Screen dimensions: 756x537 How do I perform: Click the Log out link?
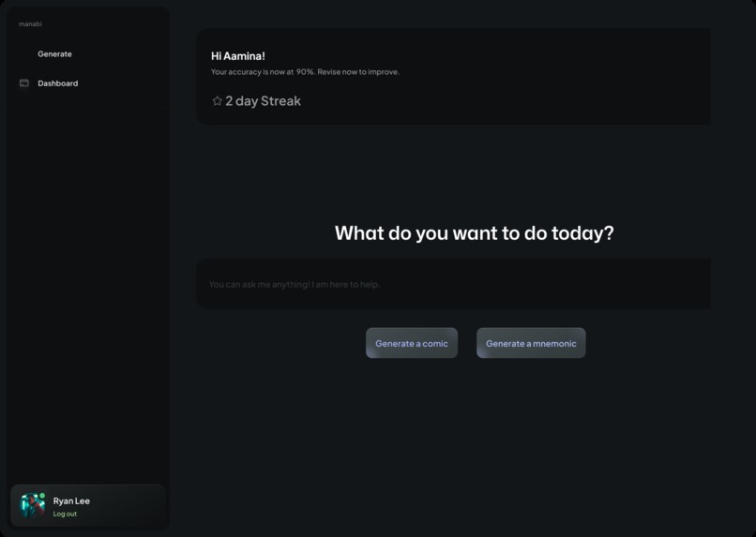pos(65,514)
